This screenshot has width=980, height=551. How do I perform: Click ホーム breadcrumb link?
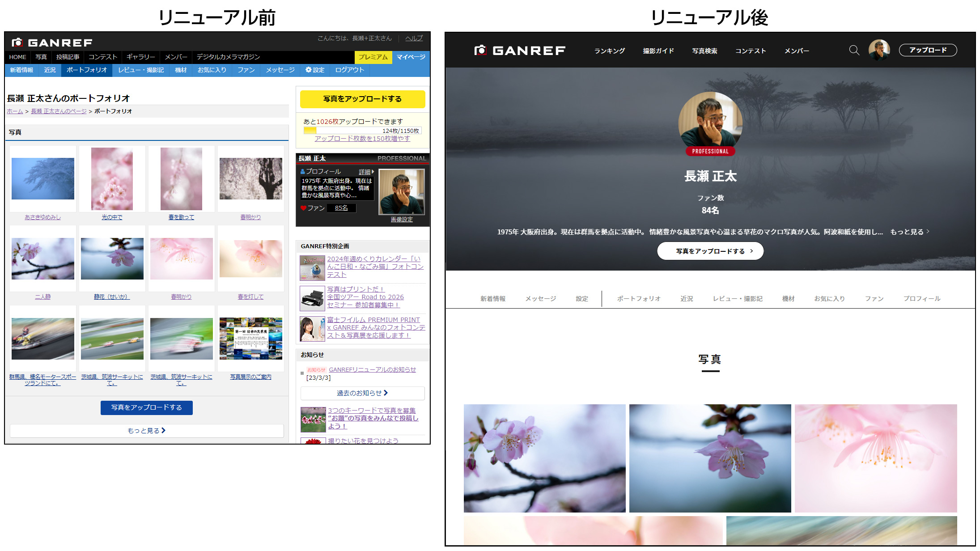(15, 111)
